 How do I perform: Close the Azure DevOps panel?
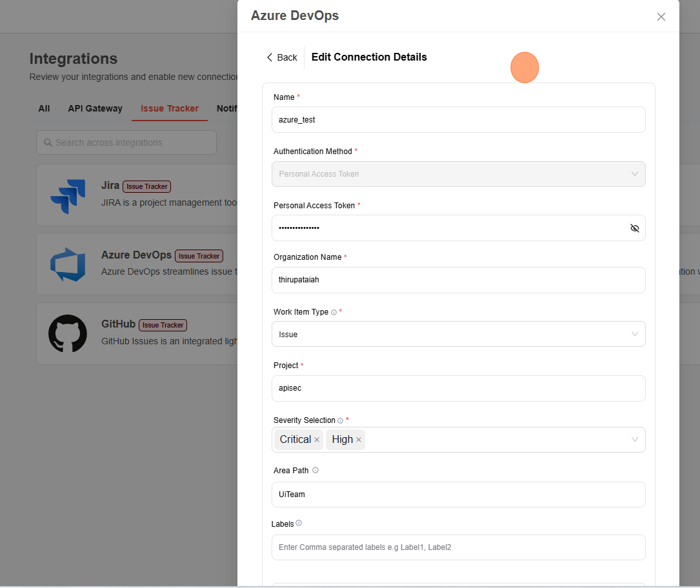tap(661, 17)
